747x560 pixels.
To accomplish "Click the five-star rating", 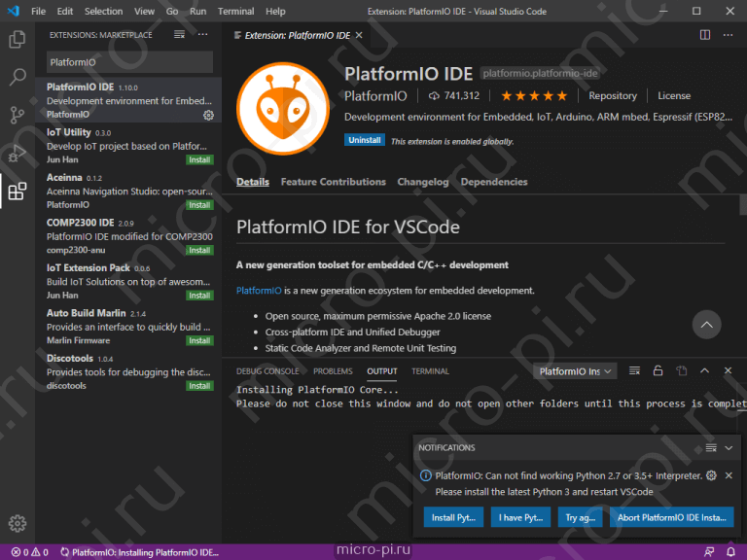I will [x=534, y=95].
